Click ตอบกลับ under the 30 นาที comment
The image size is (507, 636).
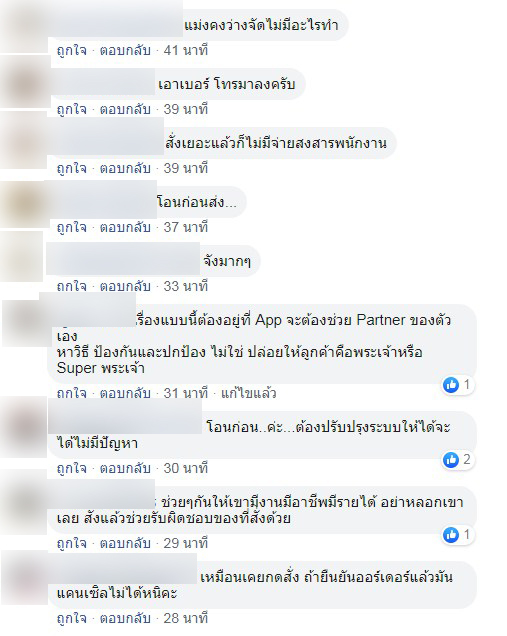click(x=125, y=468)
